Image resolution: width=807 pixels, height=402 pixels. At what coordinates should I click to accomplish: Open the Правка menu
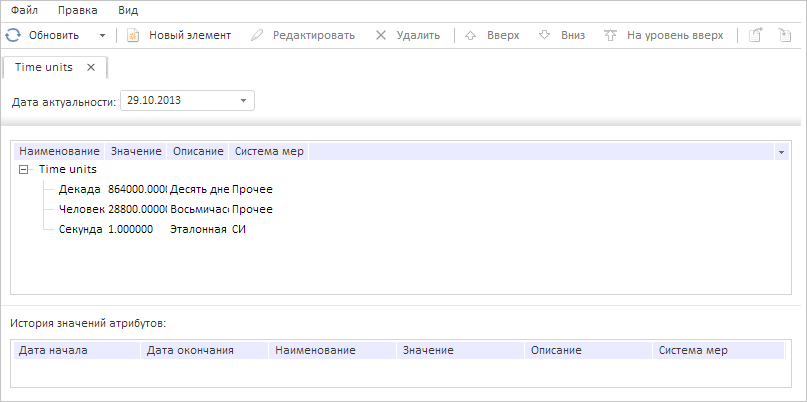(x=78, y=10)
